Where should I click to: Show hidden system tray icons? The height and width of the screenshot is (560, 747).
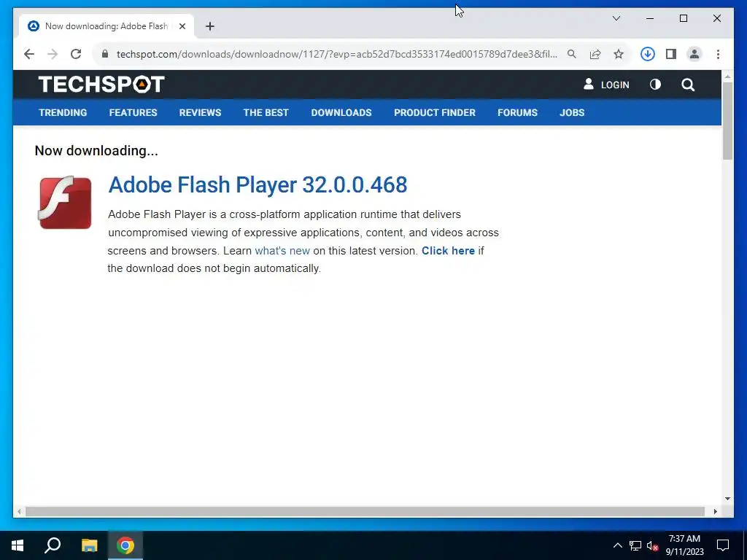617,545
